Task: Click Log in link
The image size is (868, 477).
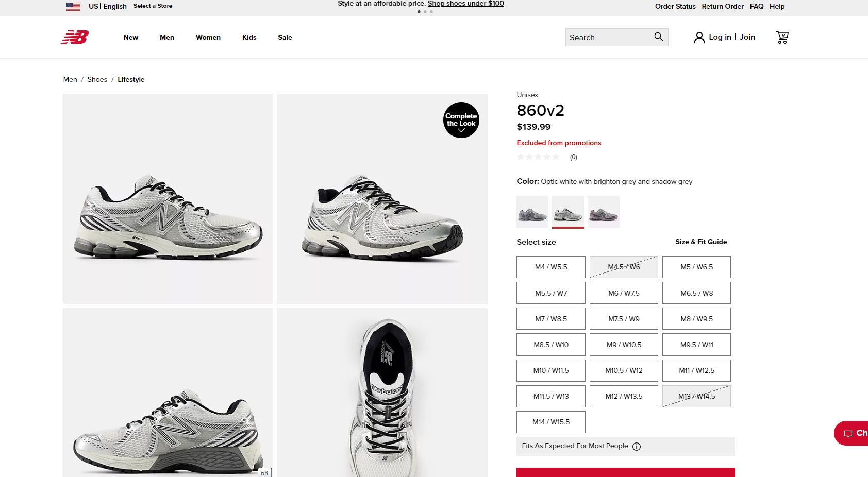Action: coord(720,37)
